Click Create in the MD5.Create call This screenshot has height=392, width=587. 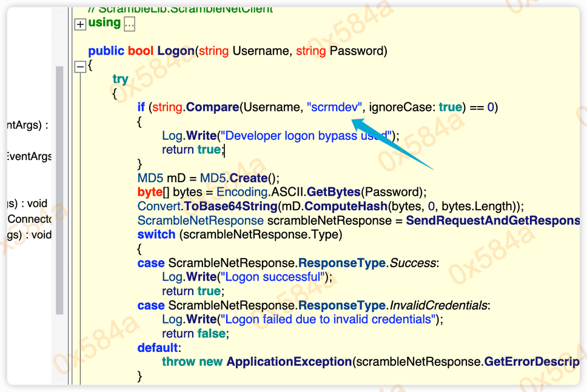point(249,178)
